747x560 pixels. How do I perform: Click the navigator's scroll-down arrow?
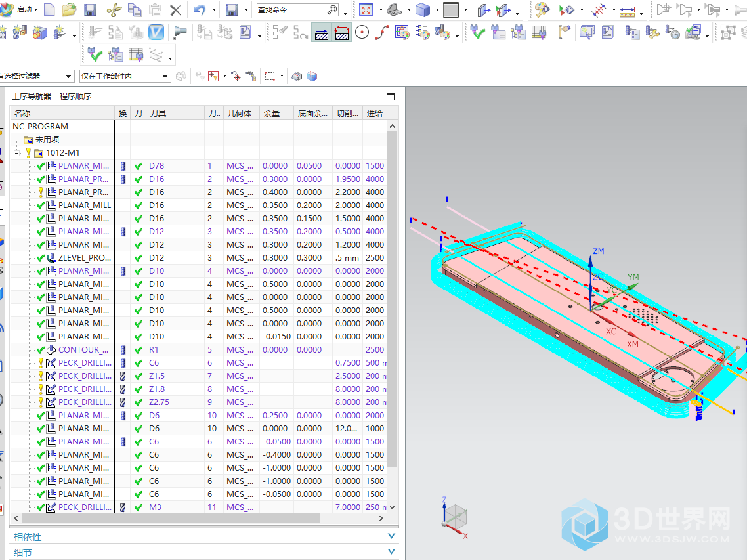pyautogui.click(x=392, y=507)
